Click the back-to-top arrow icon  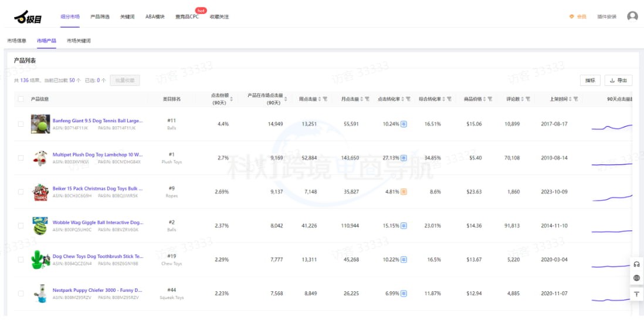[636, 294]
